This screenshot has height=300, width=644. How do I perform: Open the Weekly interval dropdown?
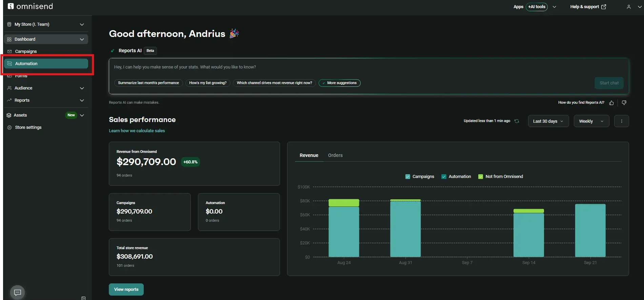click(591, 121)
